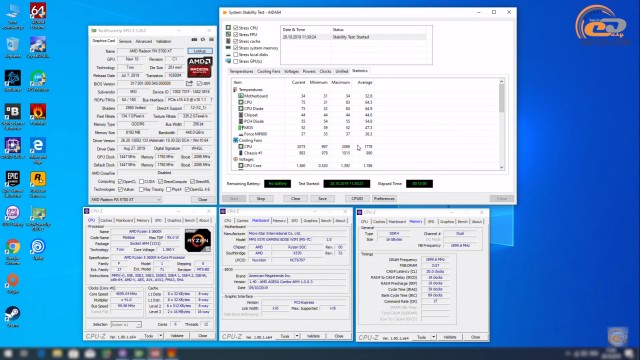This screenshot has height=360, width=640.
Task: Click the Preferences button in AIDA64
Action: (384, 199)
